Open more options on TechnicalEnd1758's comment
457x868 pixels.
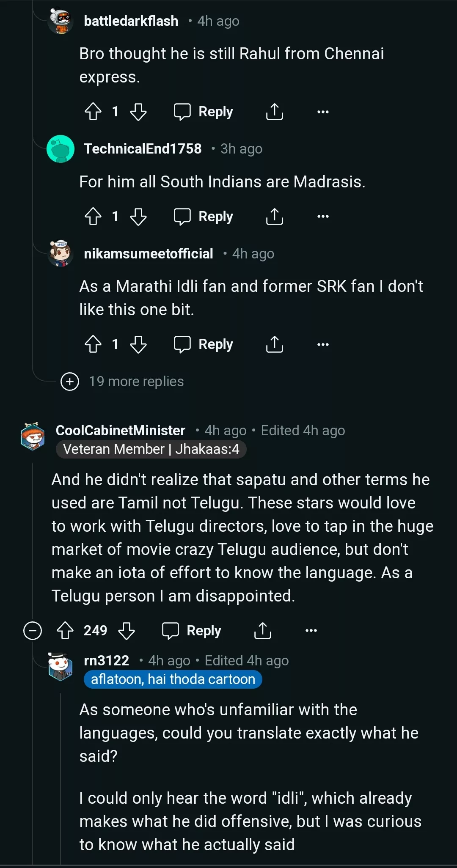point(323,217)
